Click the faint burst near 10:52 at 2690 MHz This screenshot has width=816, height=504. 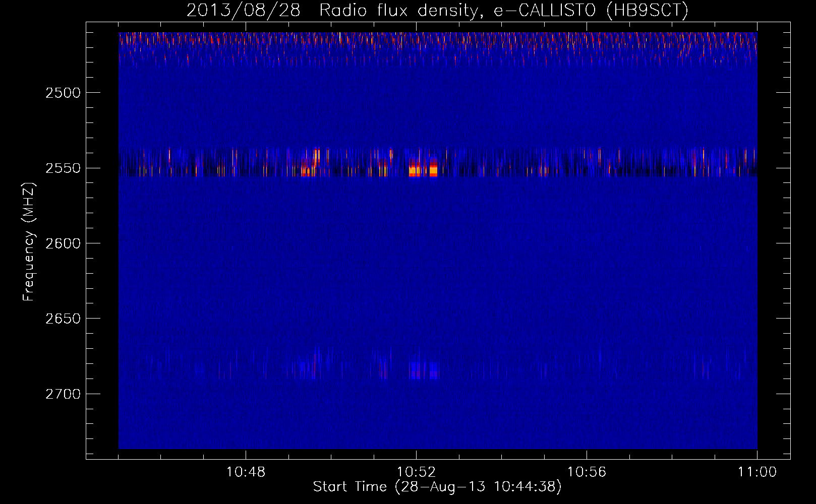424,370
